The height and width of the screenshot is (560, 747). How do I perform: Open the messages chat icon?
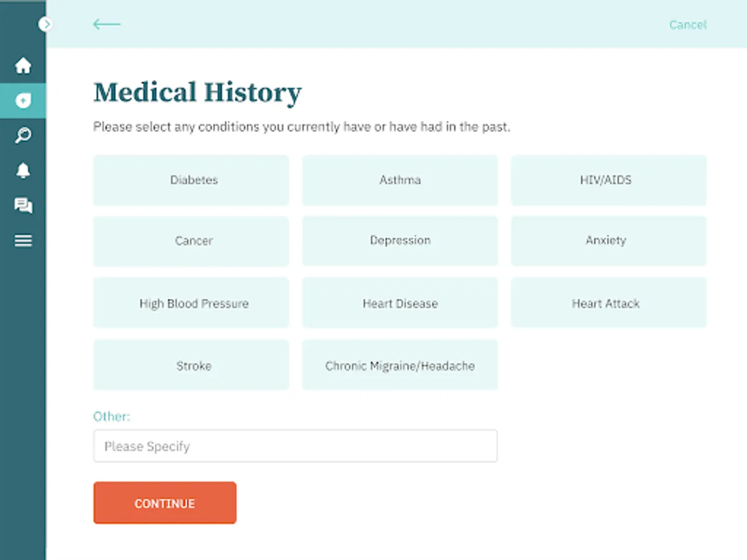23,205
